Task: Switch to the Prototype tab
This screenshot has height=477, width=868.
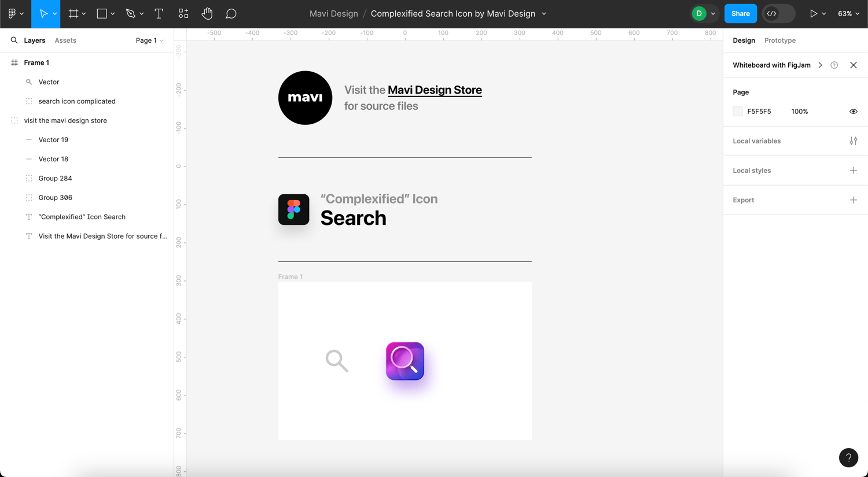Action: coord(780,40)
